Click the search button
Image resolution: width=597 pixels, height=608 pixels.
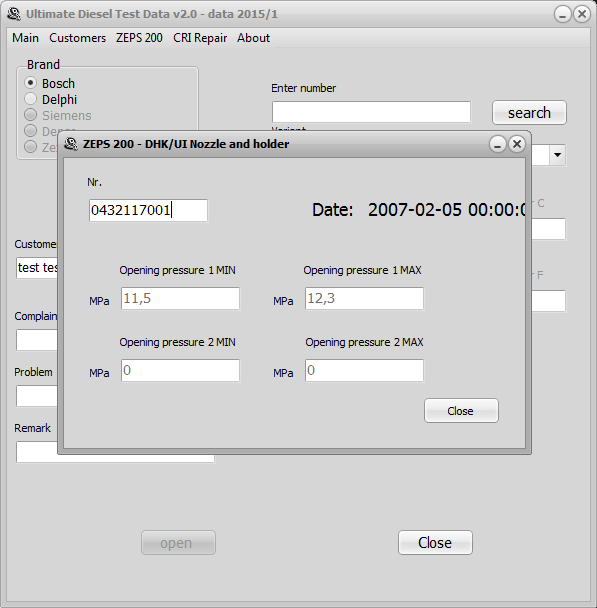[x=529, y=113]
